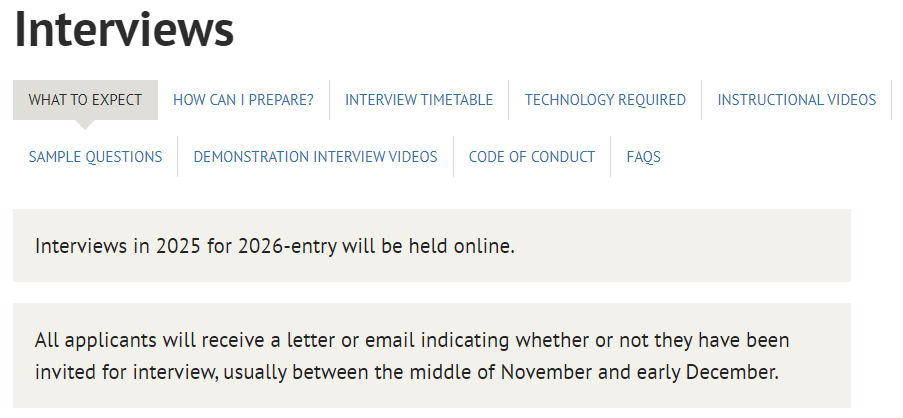Click the triangle pointer under What to Expect
The height and width of the screenshot is (418, 903).
pyautogui.click(x=85, y=125)
